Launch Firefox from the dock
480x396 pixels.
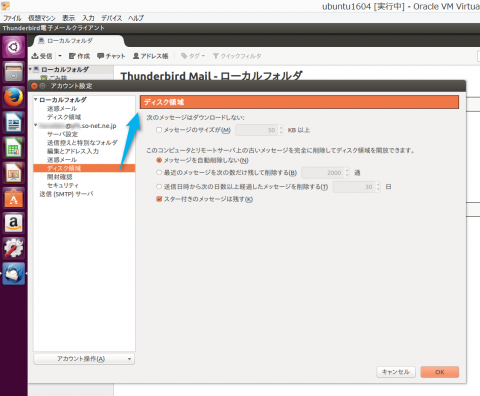[x=13, y=97]
